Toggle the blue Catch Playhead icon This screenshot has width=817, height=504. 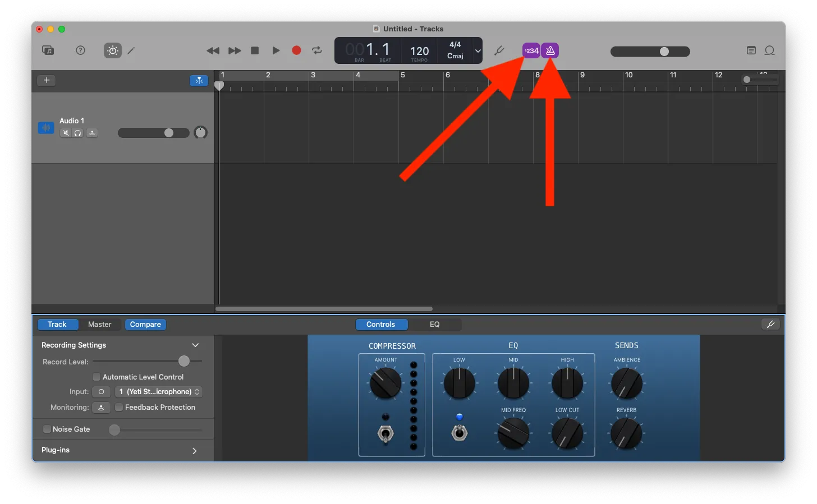[199, 80]
